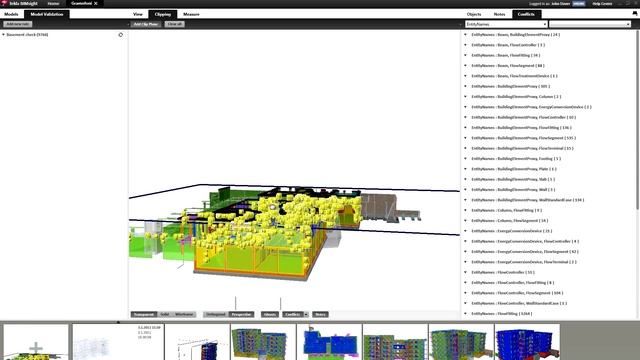Click the Add new rule button
This screenshot has width=640, height=360.
(18, 24)
